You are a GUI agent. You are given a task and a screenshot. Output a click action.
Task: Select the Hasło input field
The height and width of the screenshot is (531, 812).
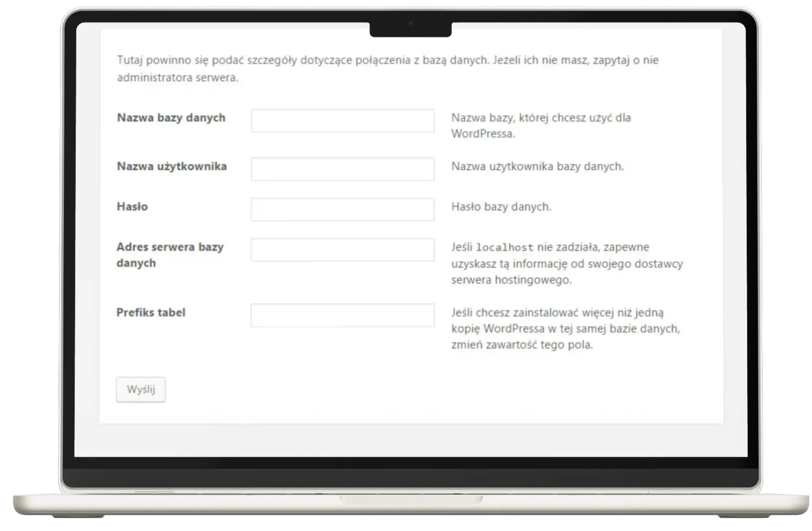pyautogui.click(x=342, y=209)
